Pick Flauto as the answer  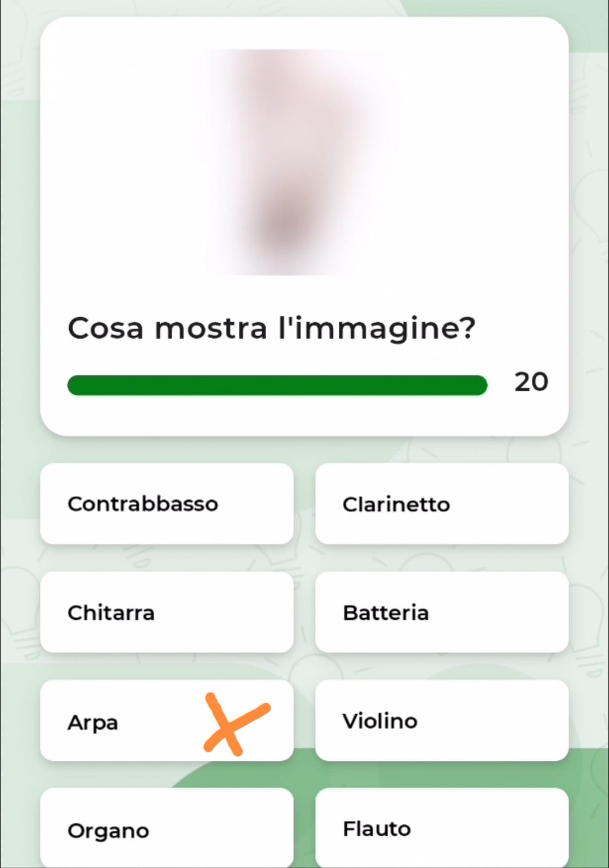pos(442,828)
